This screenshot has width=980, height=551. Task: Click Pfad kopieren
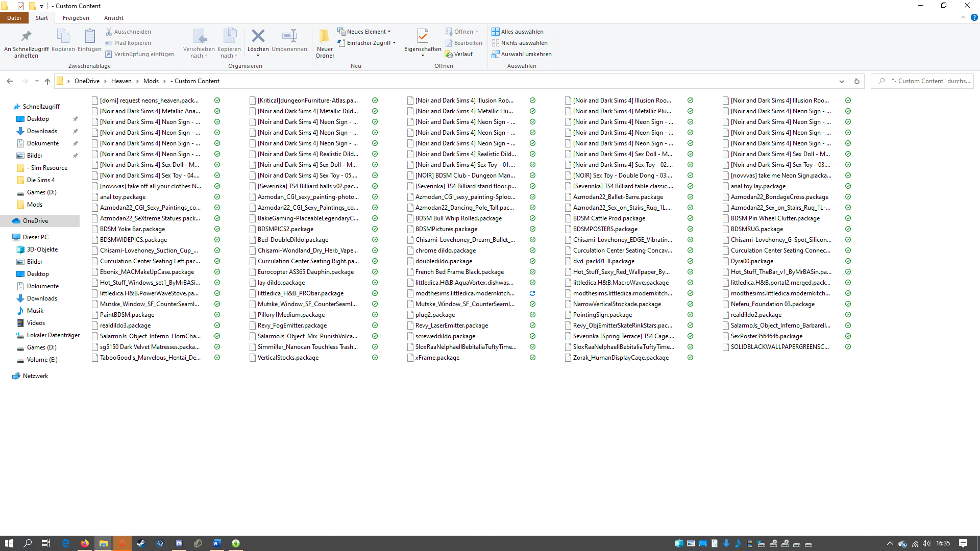click(128, 43)
